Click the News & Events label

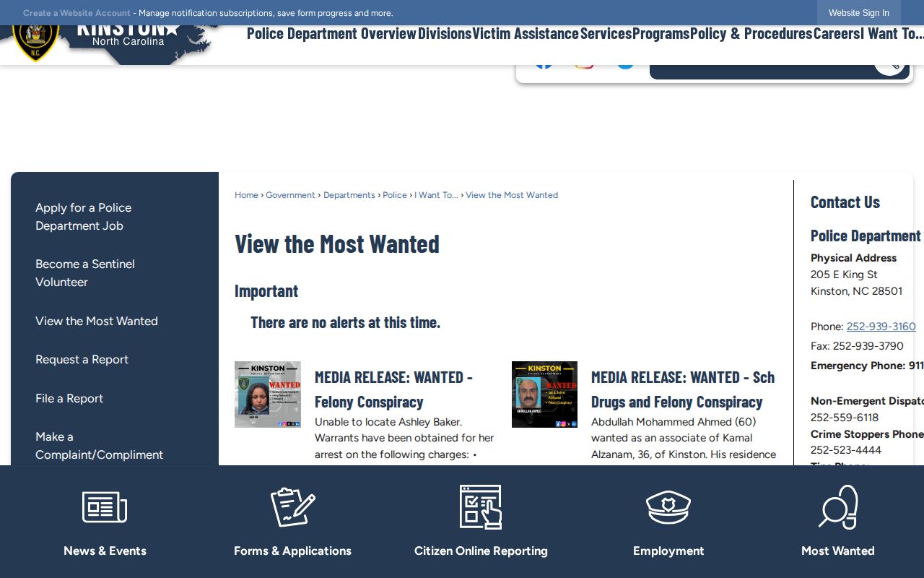coord(105,551)
